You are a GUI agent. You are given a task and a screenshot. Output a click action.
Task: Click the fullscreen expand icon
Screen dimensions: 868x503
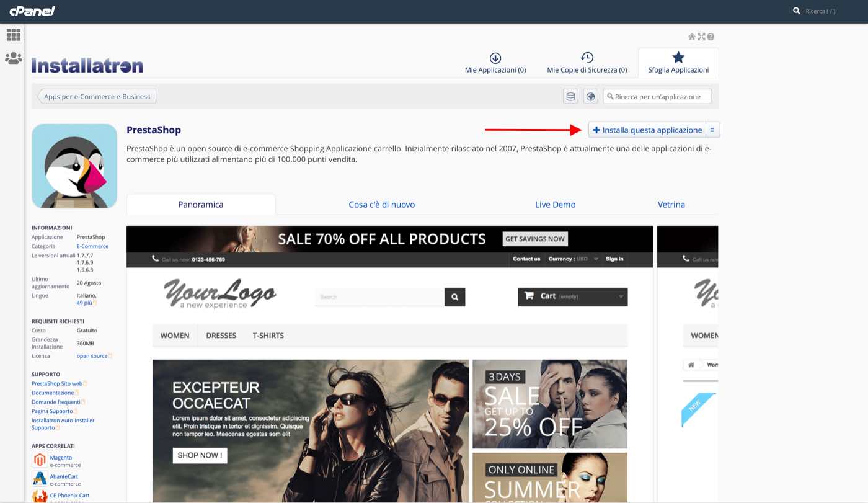[701, 37]
